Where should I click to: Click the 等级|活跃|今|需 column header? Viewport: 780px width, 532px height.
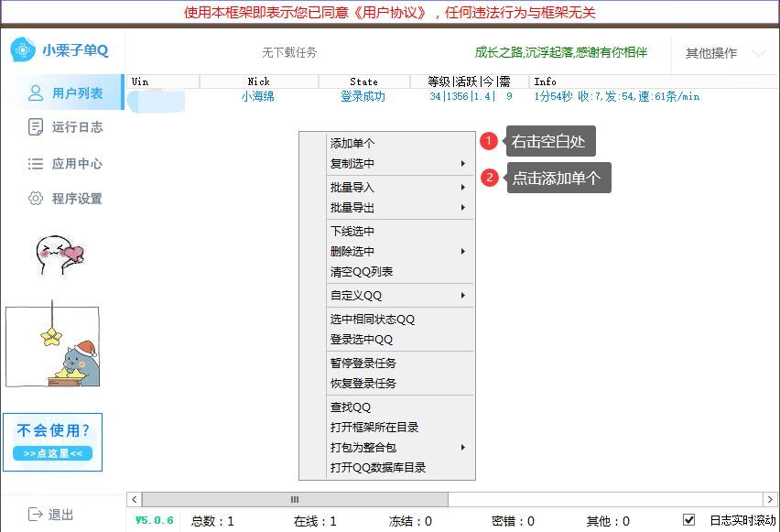pyautogui.click(x=469, y=81)
